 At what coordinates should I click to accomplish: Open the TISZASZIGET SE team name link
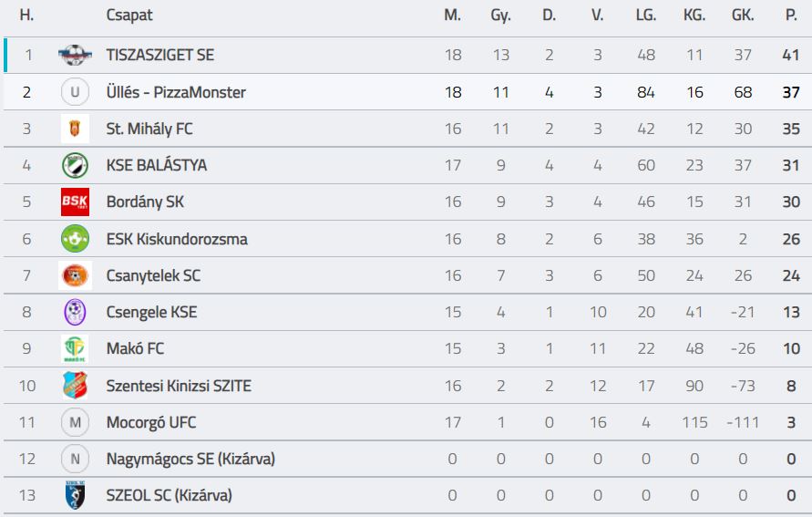(160, 55)
